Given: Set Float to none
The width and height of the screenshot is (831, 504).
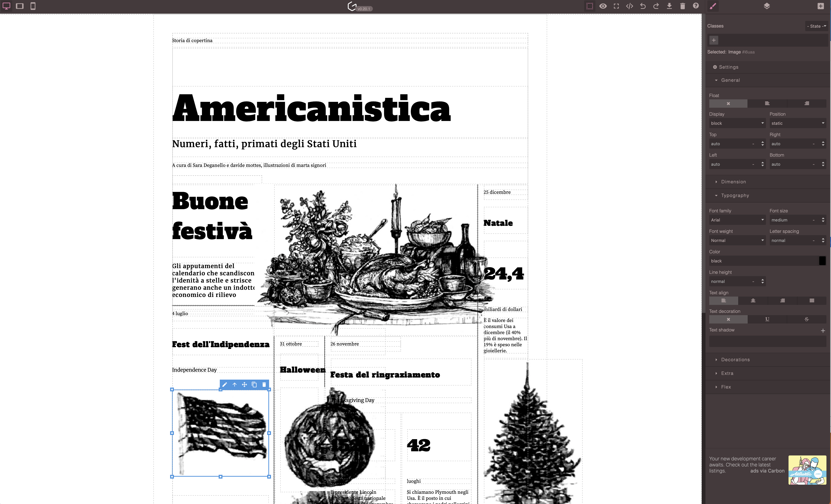Looking at the screenshot, I should [x=728, y=104].
